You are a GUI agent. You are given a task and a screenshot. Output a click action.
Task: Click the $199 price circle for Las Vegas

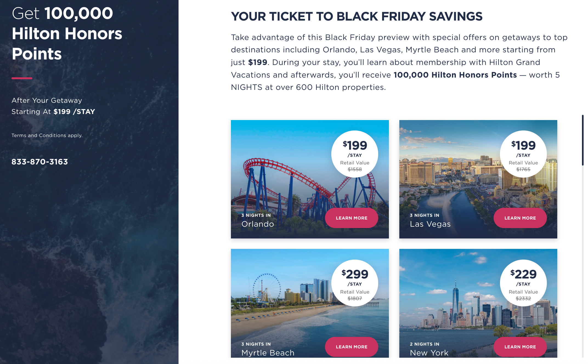(x=523, y=154)
